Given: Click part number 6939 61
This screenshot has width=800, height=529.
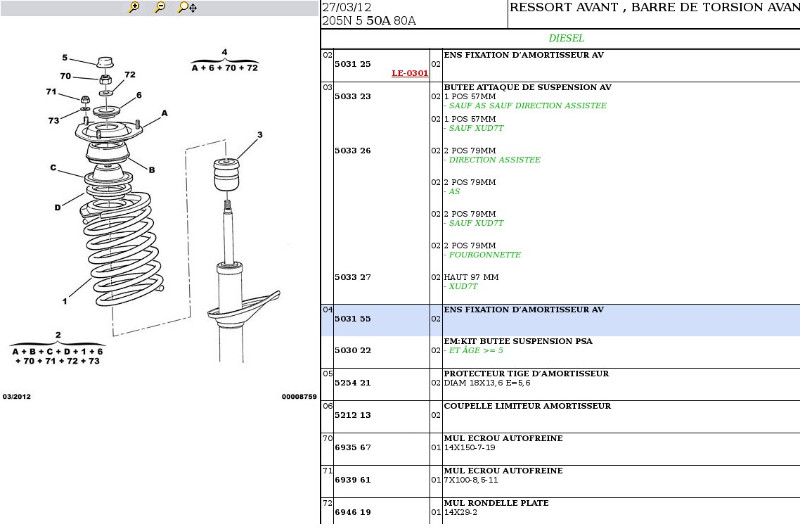Looking at the screenshot, I should click(352, 478).
